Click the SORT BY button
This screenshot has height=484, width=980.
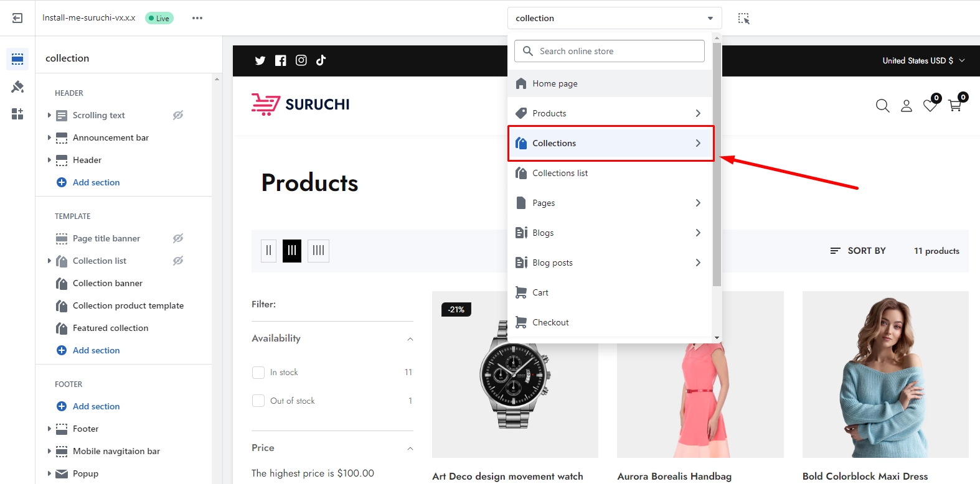pyautogui.click(x=858, y=251)
